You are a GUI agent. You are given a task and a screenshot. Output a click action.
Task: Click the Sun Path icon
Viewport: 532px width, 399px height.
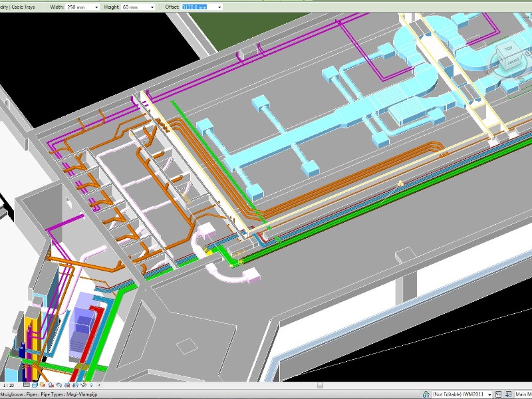[x=42, y=385]
